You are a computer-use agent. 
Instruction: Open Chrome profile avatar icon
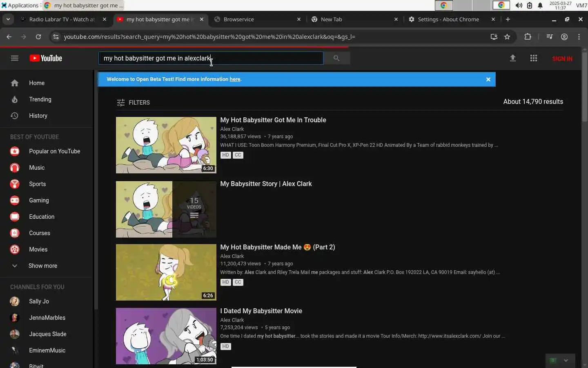click(564, 37)
